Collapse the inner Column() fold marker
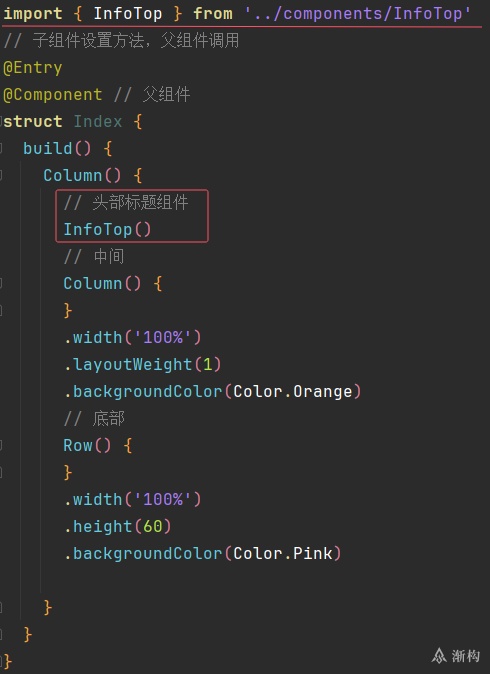This screenshot has height=674, width=490. [x=1, y=284]
